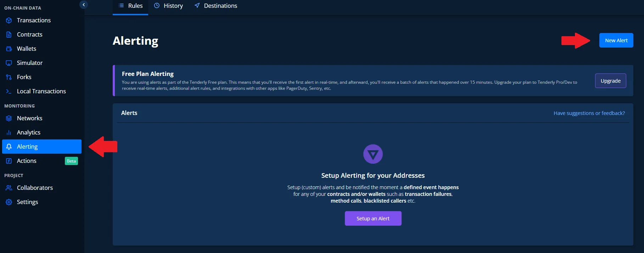644x253 pixels.
Task: Click the Actions function icon
Action: [x=9, y=161]
